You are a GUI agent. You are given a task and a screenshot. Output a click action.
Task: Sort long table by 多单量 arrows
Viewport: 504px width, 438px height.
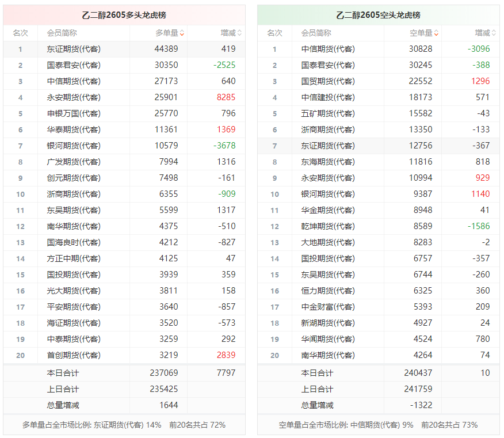tap(182, 33)
